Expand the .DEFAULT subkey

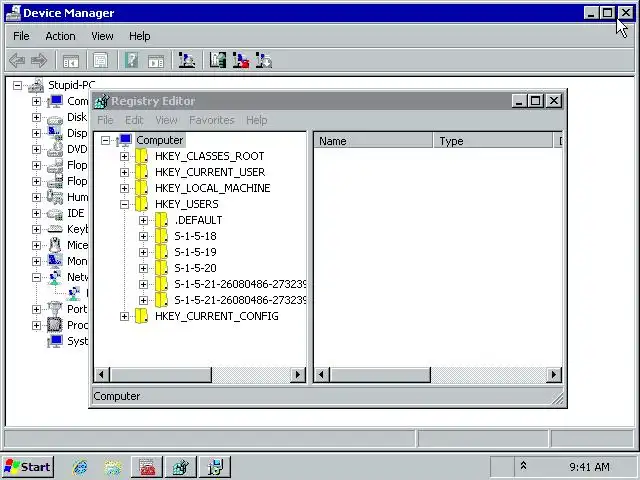[x=143, y=220]
